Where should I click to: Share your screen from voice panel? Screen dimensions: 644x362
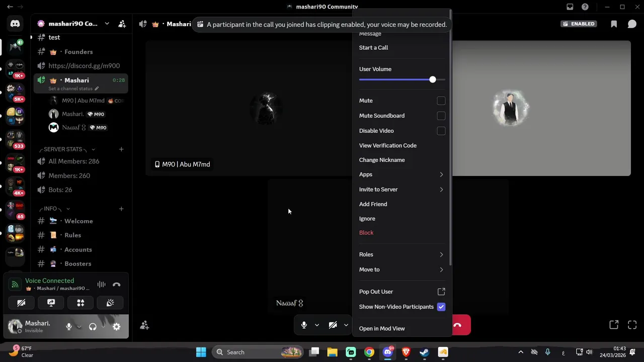(x=51, y=303)
